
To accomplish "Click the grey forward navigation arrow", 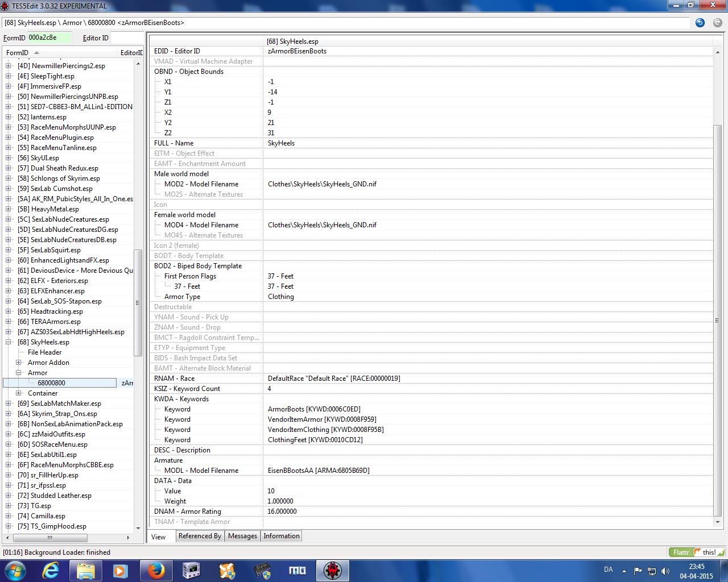I will tap(718, 23).
